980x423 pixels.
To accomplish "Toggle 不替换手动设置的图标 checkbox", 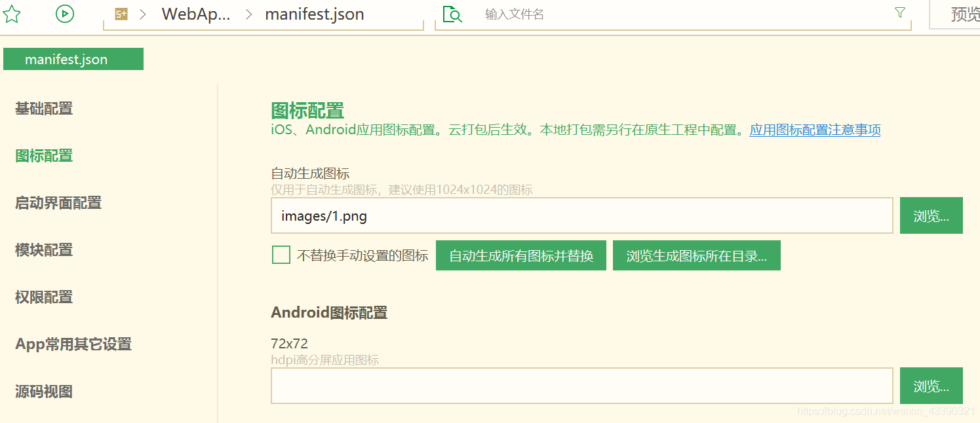I will pyautogui.click(x=281, y=255).
